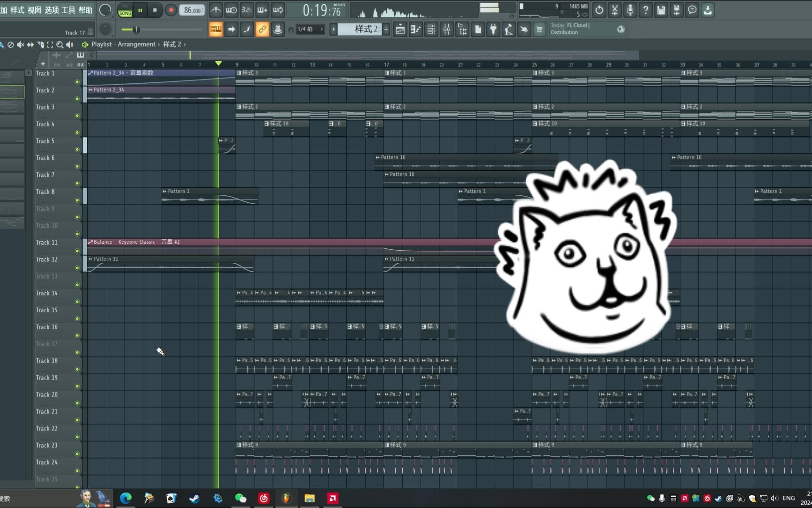Open WeChat from the taskbar
The width and height of the screenshot is (812, 508).
[241, 498]
